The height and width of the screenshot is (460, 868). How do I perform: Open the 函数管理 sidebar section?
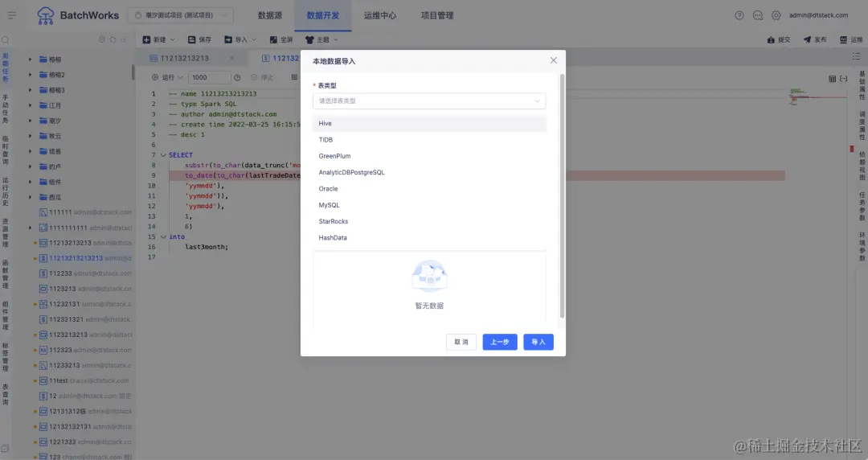coord(6,274)
